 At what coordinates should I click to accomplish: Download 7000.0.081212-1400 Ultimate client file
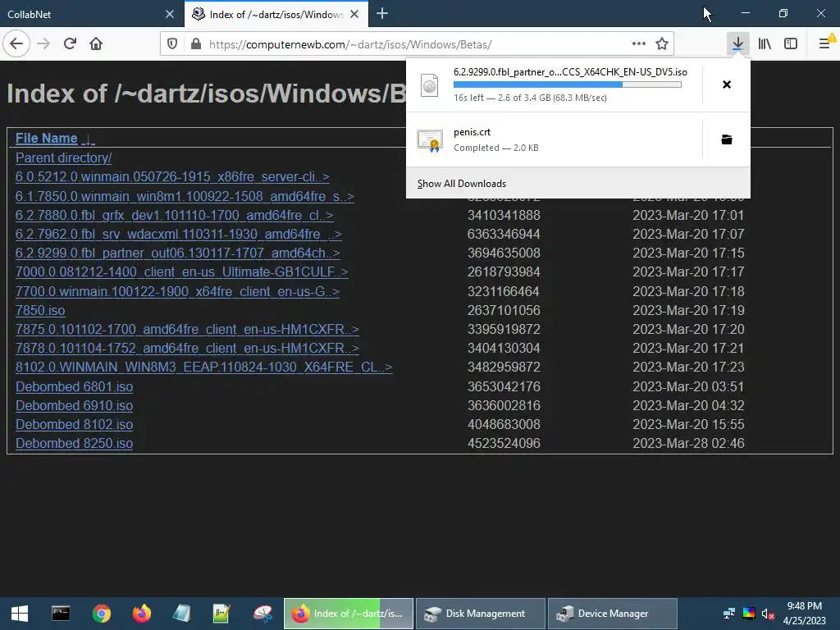point(182,272)
